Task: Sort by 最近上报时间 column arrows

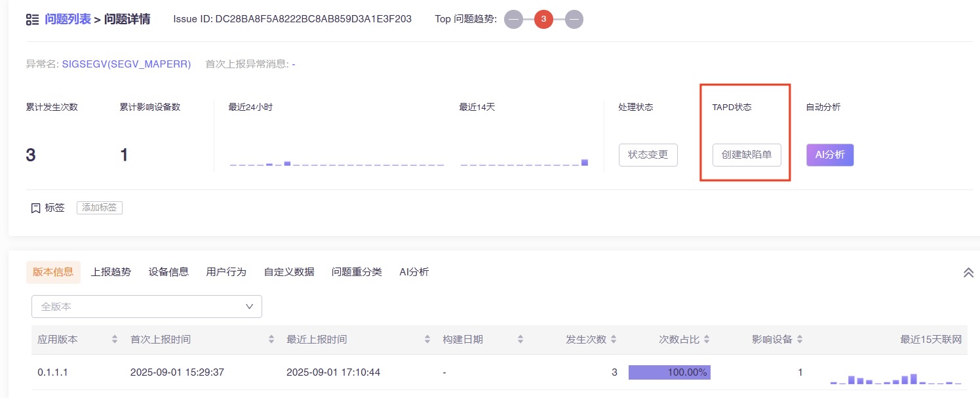Action: click(x=427, y=340)
